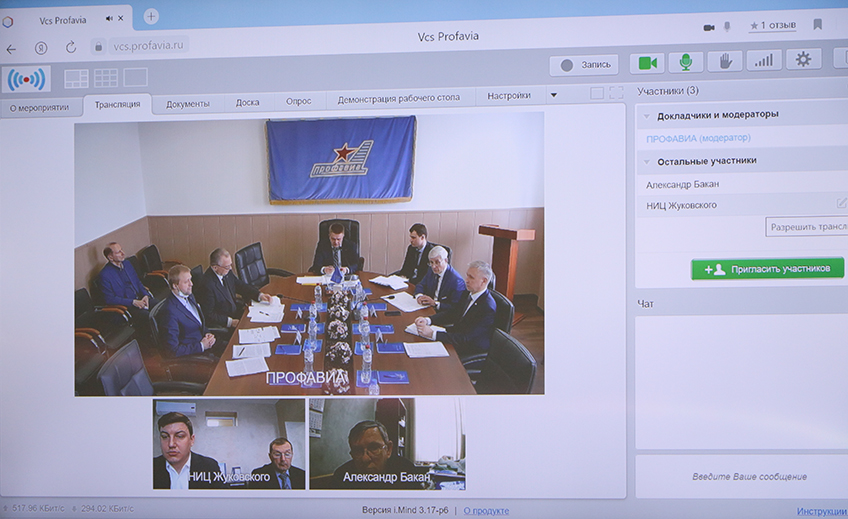Open the О продукте link
The width and height of the screenshot is (848, 519).
pyautogui.click(x=486, y=511)
